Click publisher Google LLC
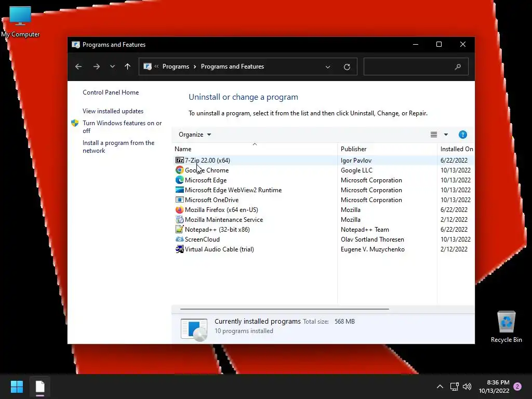532x399 pixels. [x=356, y=170]
